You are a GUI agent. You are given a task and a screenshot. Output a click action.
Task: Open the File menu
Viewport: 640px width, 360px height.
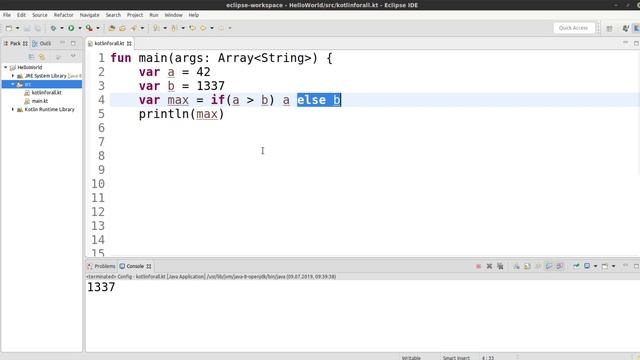pos(7,15)
